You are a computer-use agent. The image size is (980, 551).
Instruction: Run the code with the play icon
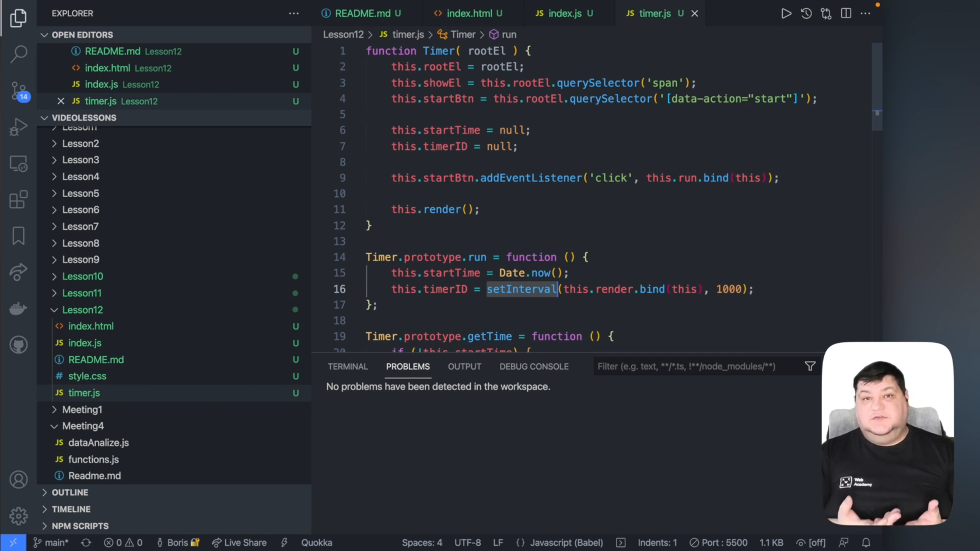(x=786, y=13)
